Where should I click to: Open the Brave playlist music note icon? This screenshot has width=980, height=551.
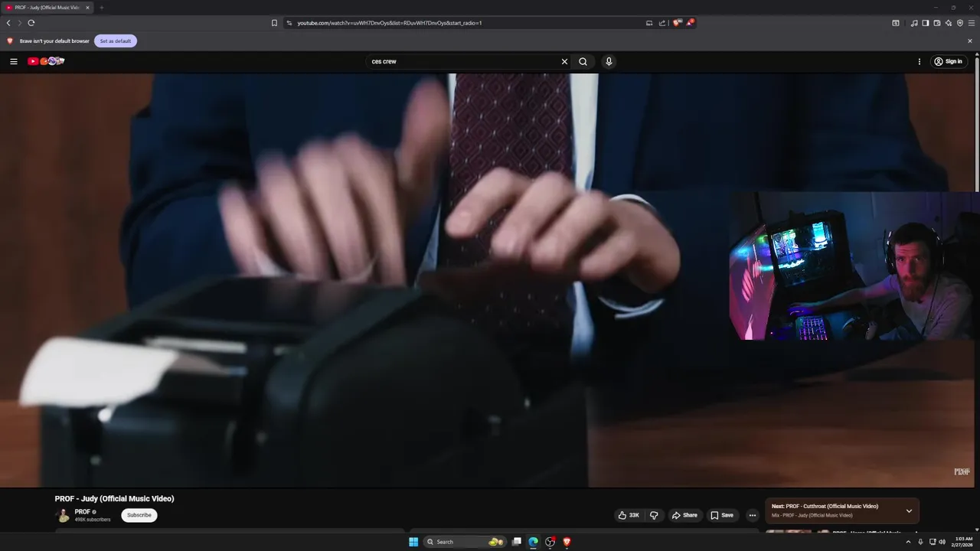(914, 23)
